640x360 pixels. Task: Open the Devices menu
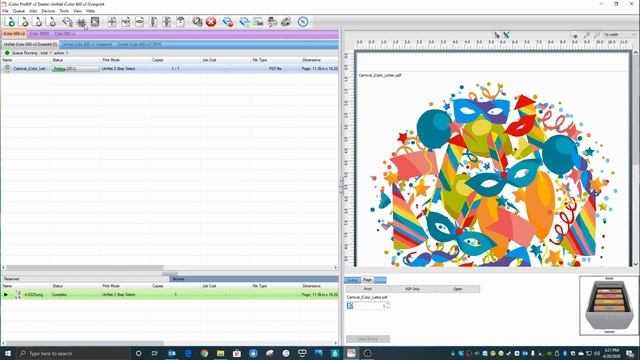coord(48,11)
